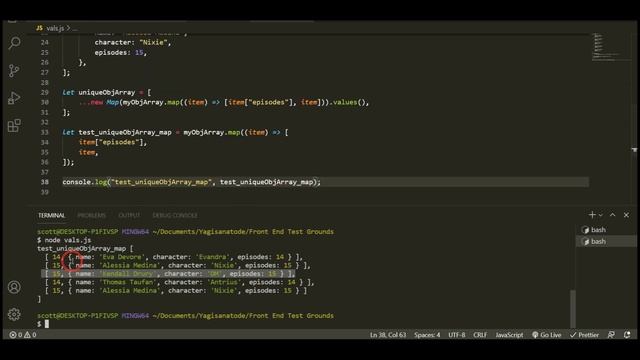This screenshot has width=640, height=360.
Task: Select the first bash terminal instance
Action: pos(605,230)
